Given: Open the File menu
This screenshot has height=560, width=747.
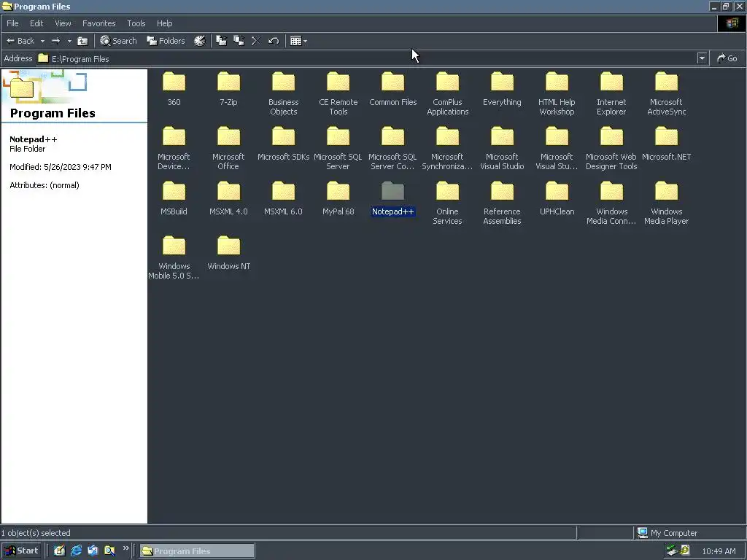Looking at the screenshot, I should click(x=13, y=23).
